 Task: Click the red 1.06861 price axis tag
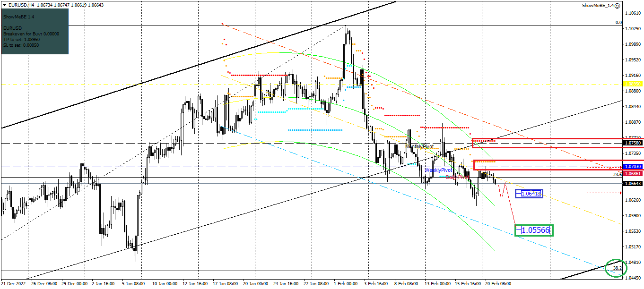click(x=633, y=174)
